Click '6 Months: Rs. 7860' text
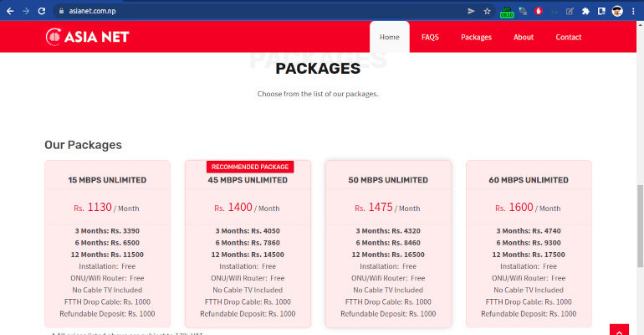The height and width of the screenshot is (335, 644). 248,243
